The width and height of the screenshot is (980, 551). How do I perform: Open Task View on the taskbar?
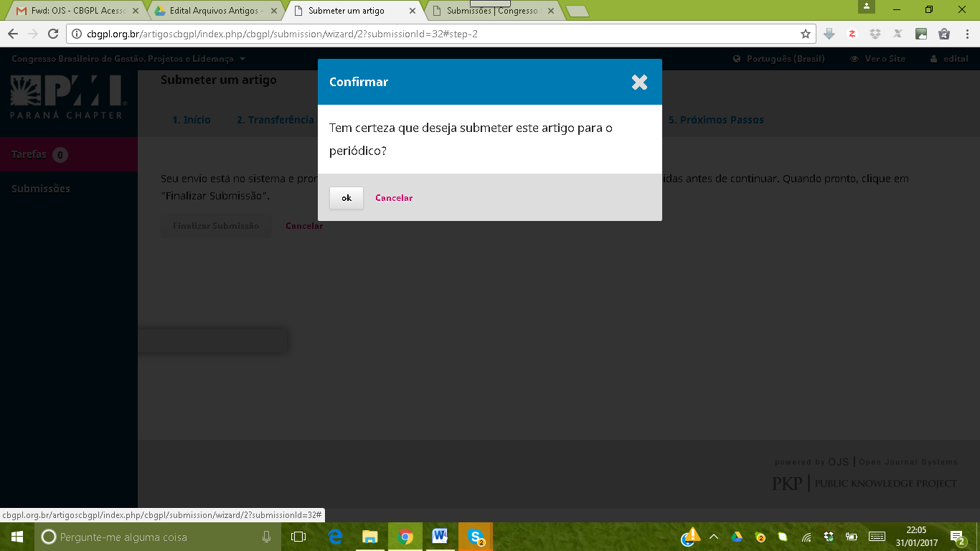pos(298,537)
